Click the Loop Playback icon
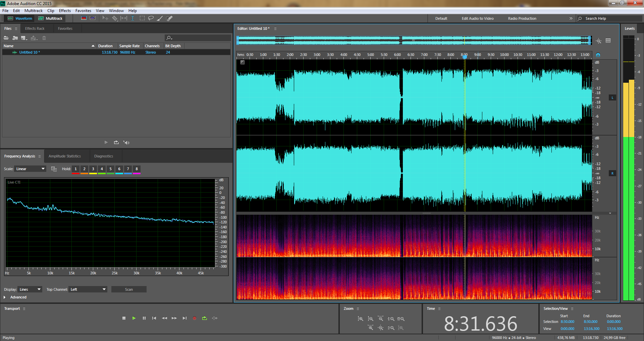The image size is (644, 341). point(205,318)
